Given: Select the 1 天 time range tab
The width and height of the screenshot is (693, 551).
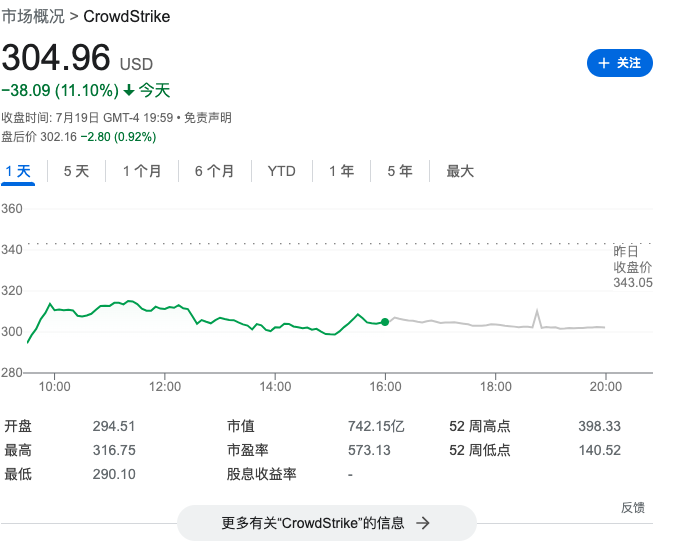Looking at the screenshot, I should click(x=18, y=171).
